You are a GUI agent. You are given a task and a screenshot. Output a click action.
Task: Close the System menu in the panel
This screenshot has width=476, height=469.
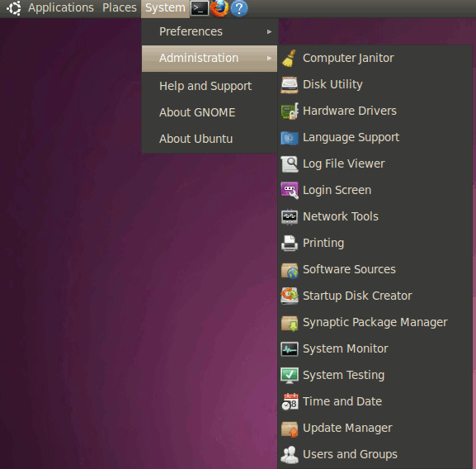coord(165,8)
